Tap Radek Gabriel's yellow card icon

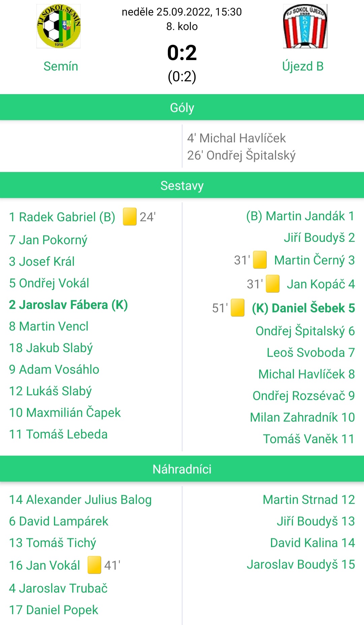pyautogui.click(x=129, y=217)
